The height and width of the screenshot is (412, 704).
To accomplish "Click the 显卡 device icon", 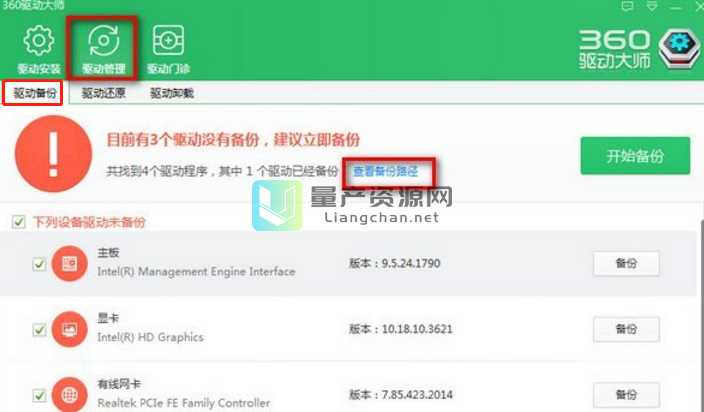I will [70, 329].
